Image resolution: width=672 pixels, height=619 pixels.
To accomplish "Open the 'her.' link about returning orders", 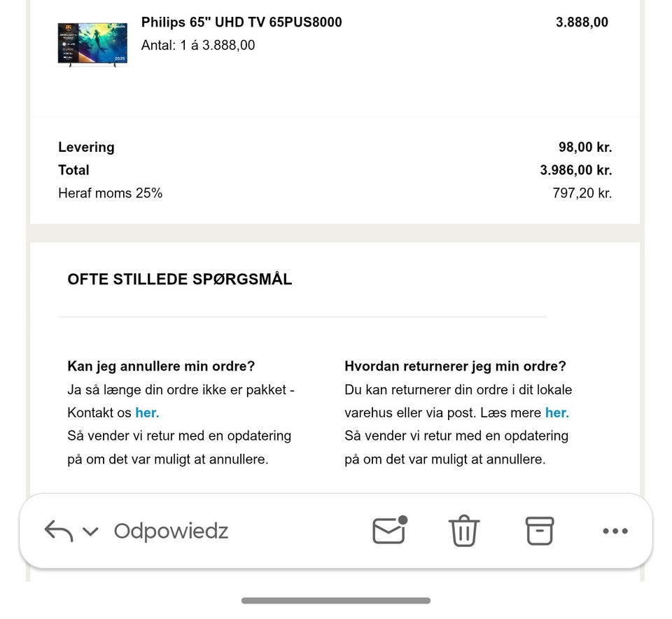I will [x=556, y=412].
